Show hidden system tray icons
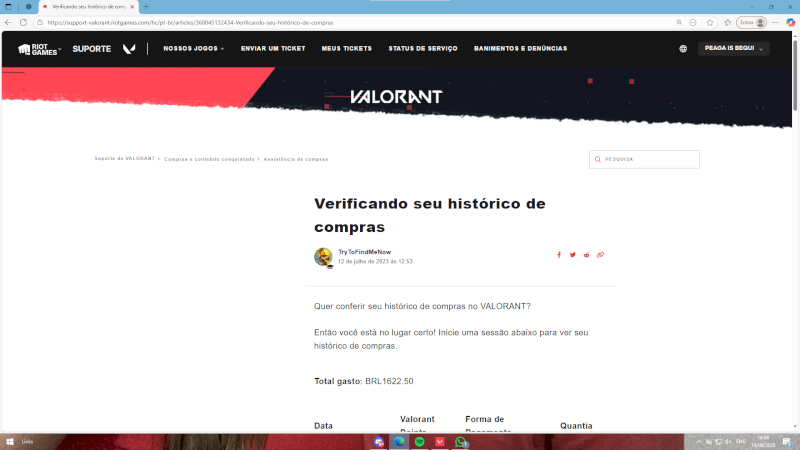This screenshot has width=800, height=450. 698,442
